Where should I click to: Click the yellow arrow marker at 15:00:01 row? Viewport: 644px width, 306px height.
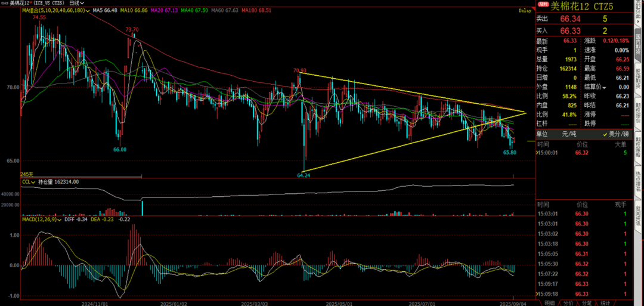pyautogui.click(x=537, y=153)
